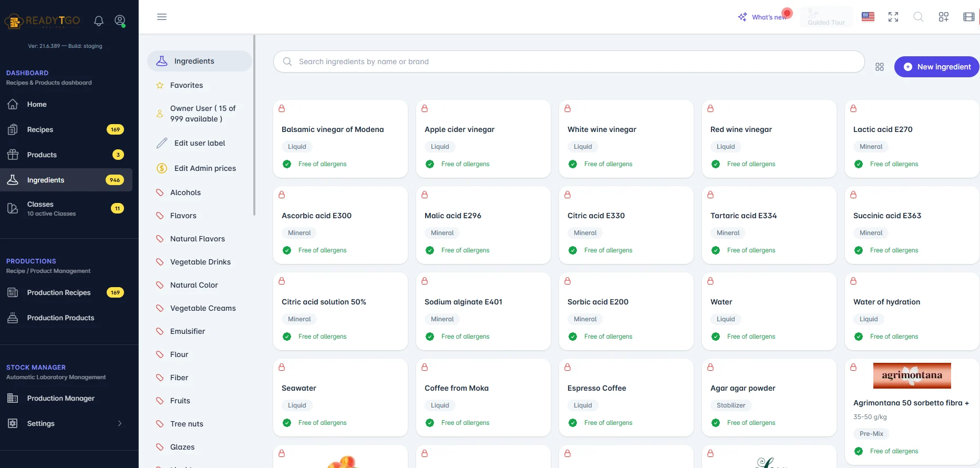
Task: Click Edit user label pencil option
Action: [x=200, y=143]
